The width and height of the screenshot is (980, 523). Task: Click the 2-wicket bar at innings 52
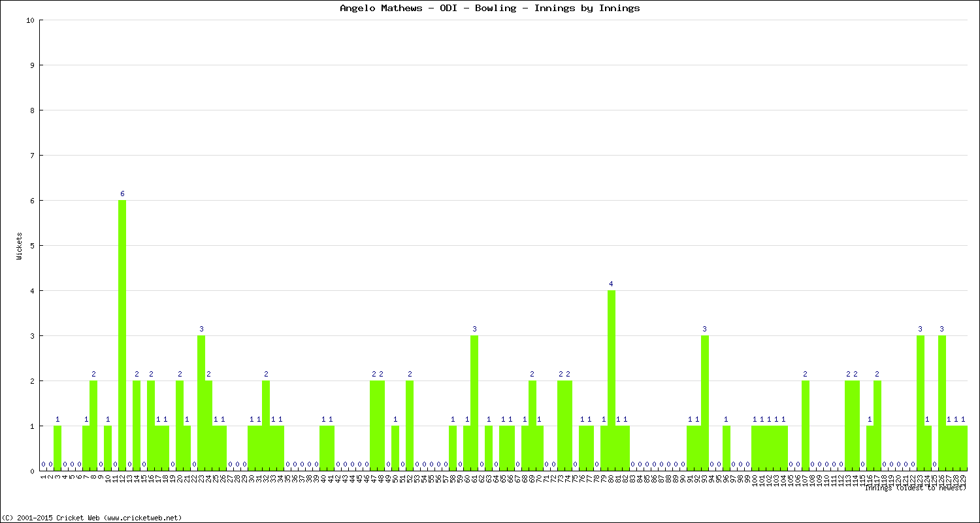pos(410,426)
